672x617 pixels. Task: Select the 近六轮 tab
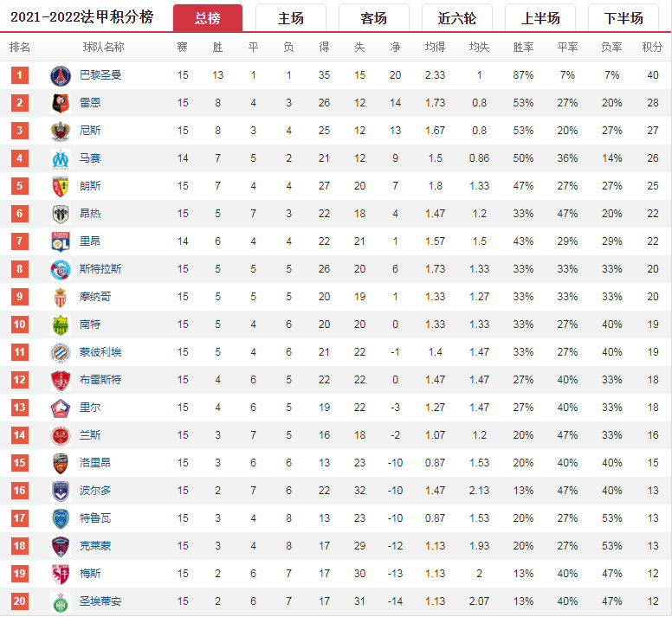457,18
